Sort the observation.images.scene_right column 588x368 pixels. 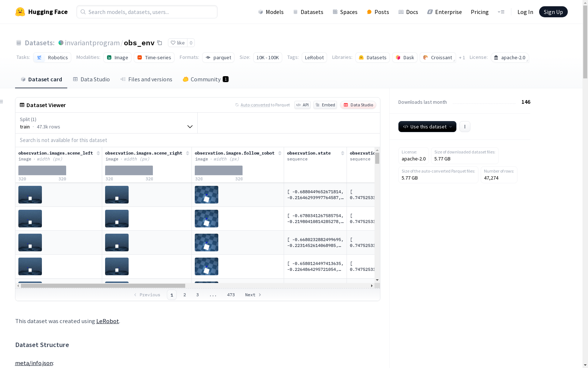click(187, 153)
